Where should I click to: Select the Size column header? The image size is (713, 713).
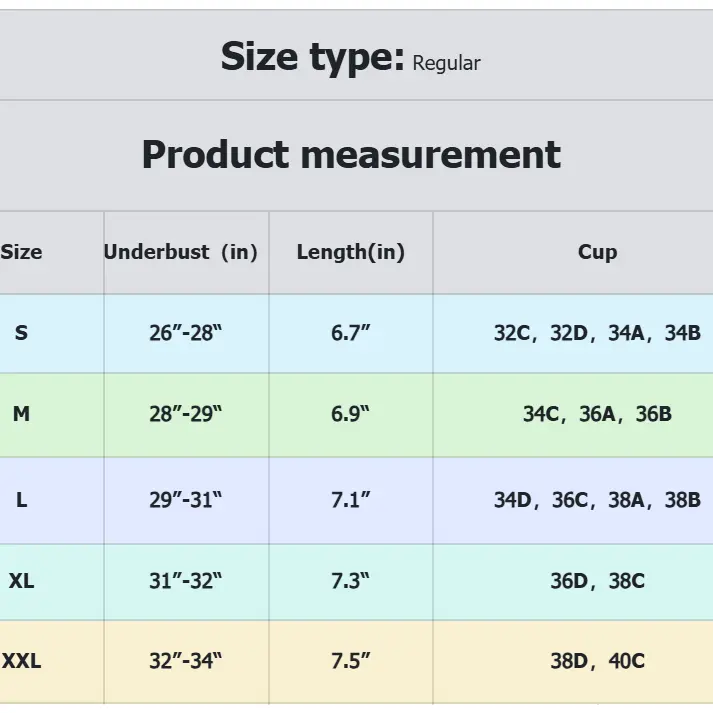coord(22,252)
